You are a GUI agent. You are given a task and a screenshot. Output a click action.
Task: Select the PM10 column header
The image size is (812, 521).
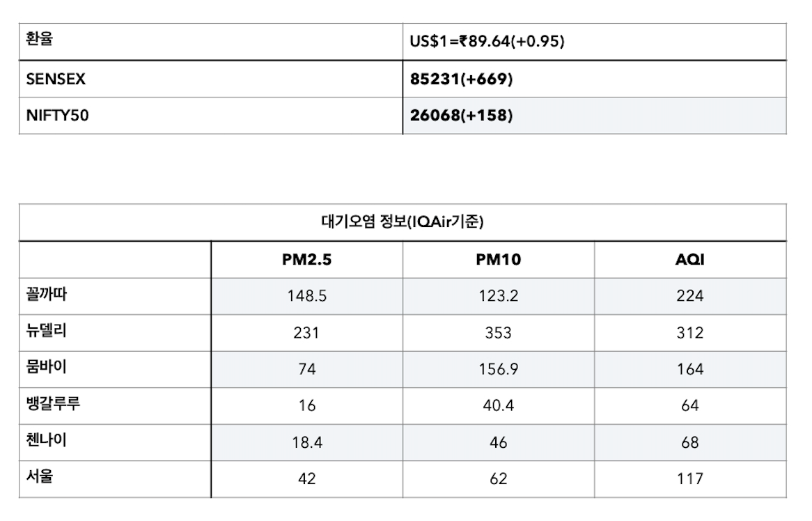(x=498, y=260)
